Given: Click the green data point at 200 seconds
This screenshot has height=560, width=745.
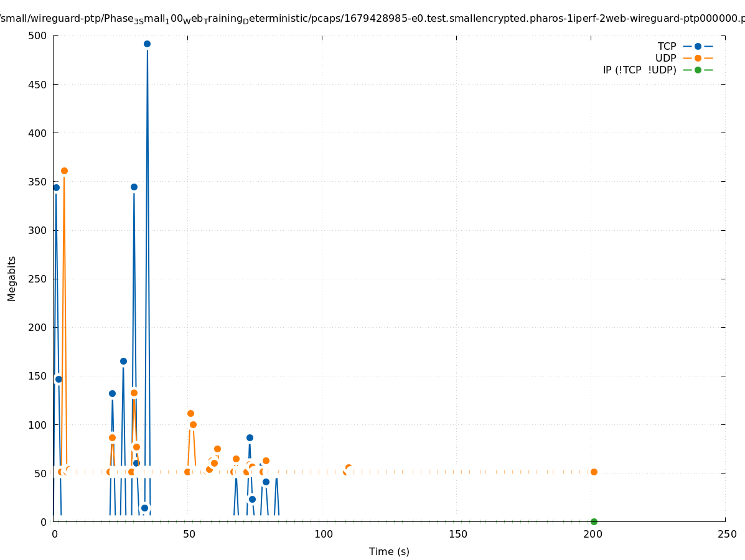Looking at the screenshot, I should coord(594,521).
